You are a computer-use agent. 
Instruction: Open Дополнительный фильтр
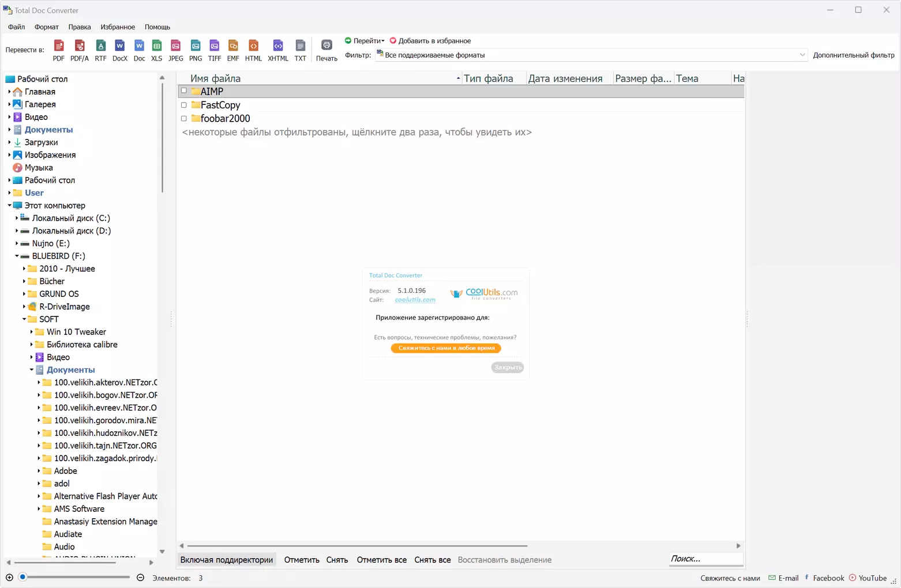854,55
